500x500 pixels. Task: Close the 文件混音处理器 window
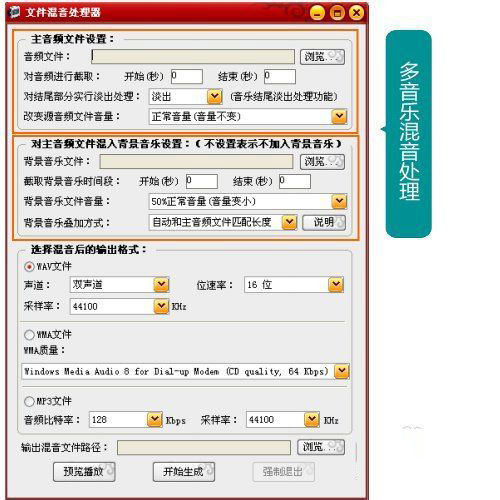point(356,13)
